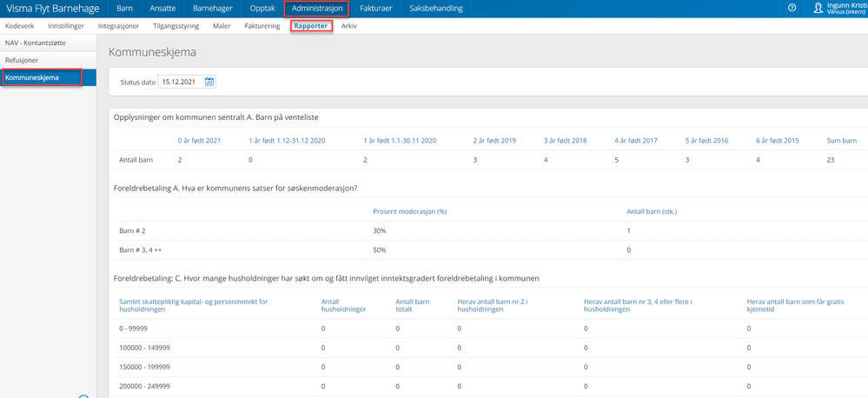This screenshot has width=868, height=398.
Task: Click the '4 år født 2017' header
Action: pos(636,141)
